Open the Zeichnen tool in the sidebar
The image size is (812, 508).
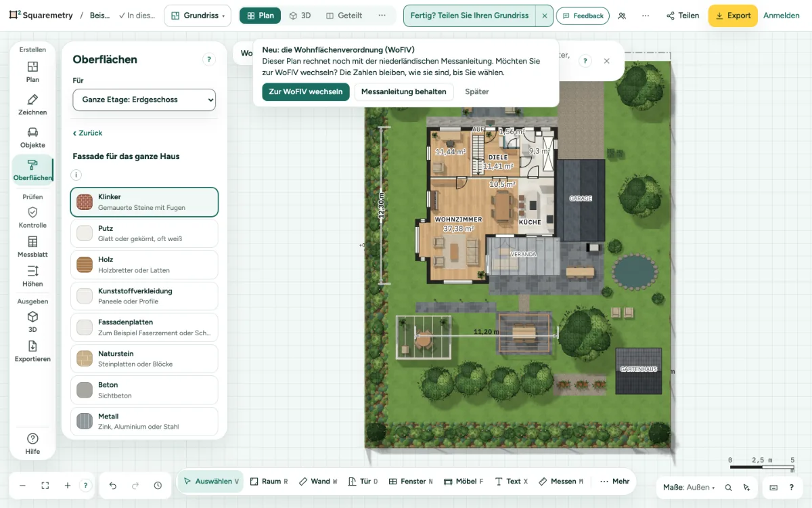[32, 104]
